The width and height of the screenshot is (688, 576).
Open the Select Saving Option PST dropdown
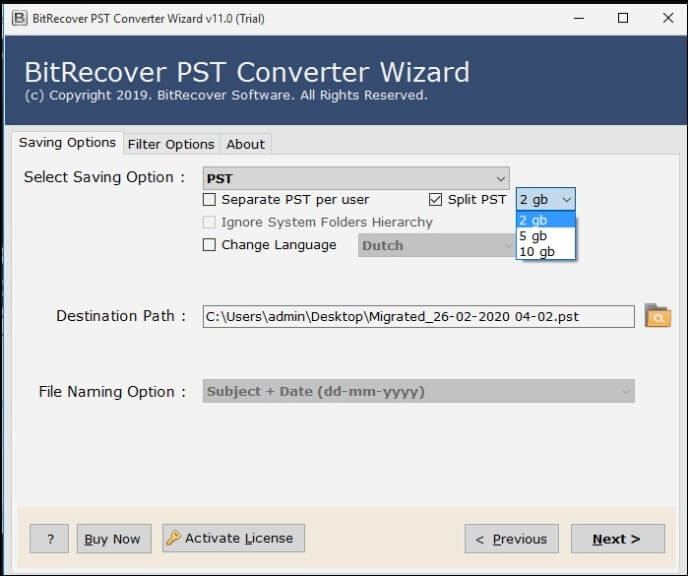(356, 178)
